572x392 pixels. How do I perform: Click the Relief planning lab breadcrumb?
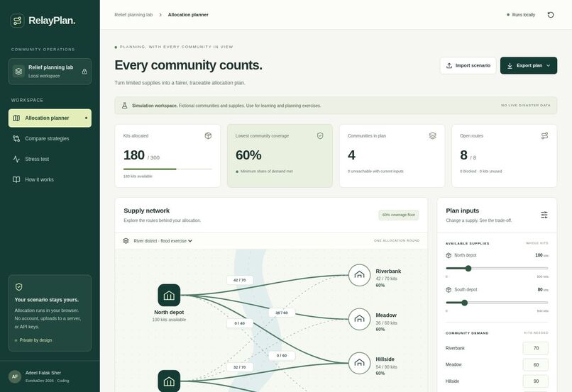[x=133, y=15]
